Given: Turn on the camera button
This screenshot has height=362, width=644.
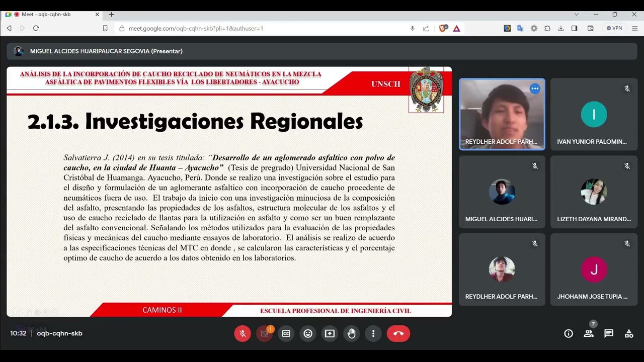Looking at the screenshot, I should [x=265, y=333].
